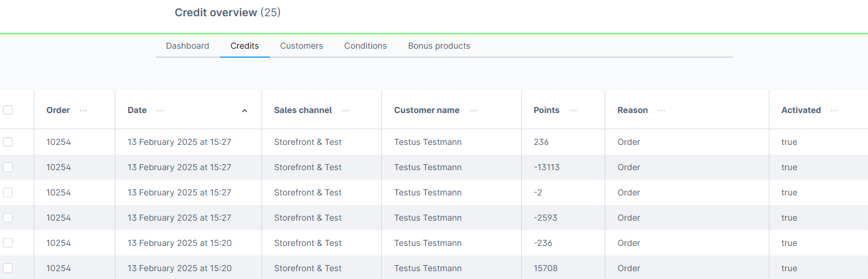Image resolution: width=868 pixels, height=279 pixels.
Task: Go to the Bonus products tab
Action: tap(439, 46)
